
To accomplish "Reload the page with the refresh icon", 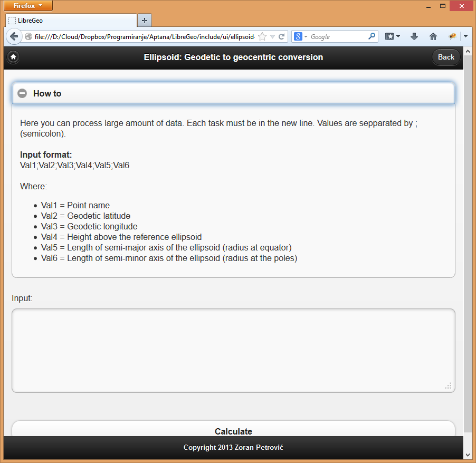I will tap(281, 36).
